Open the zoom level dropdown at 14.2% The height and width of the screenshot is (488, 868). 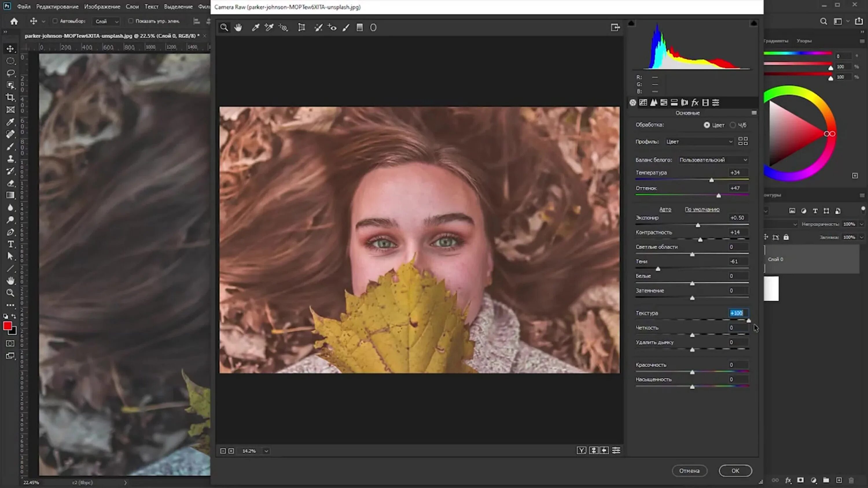coord(266,451)
